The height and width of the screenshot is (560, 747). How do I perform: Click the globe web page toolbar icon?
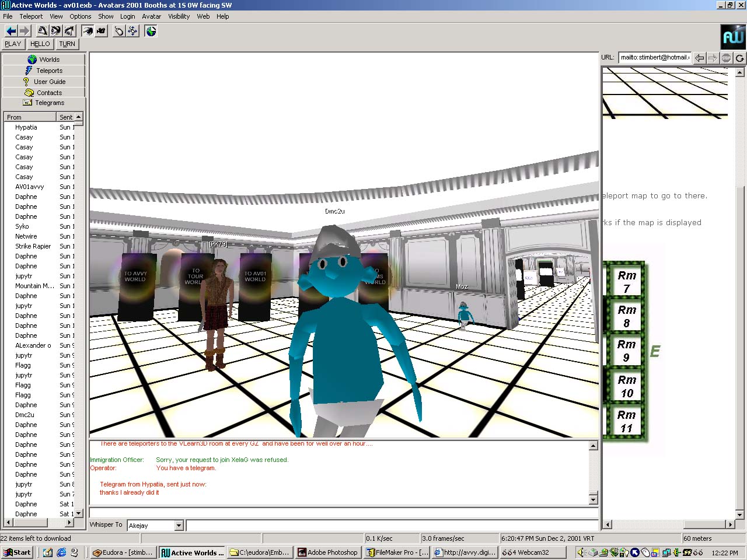tap(151, 31)
